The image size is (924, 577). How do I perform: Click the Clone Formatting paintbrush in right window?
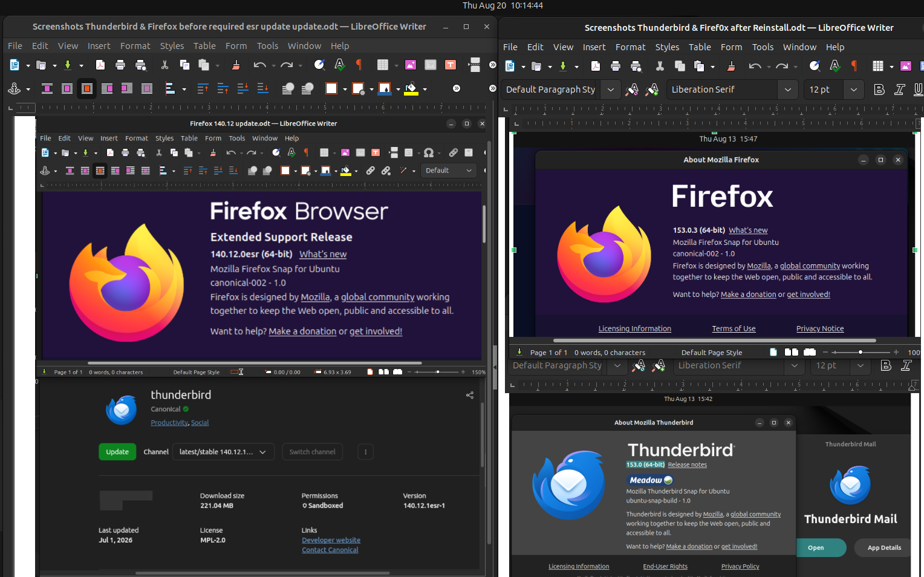pos(731,66)
